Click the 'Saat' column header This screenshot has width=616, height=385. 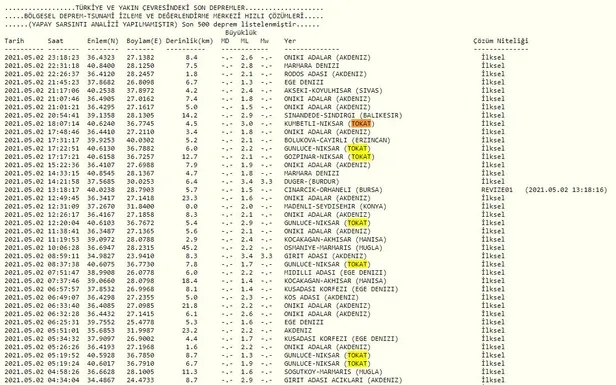pos(55,41)
